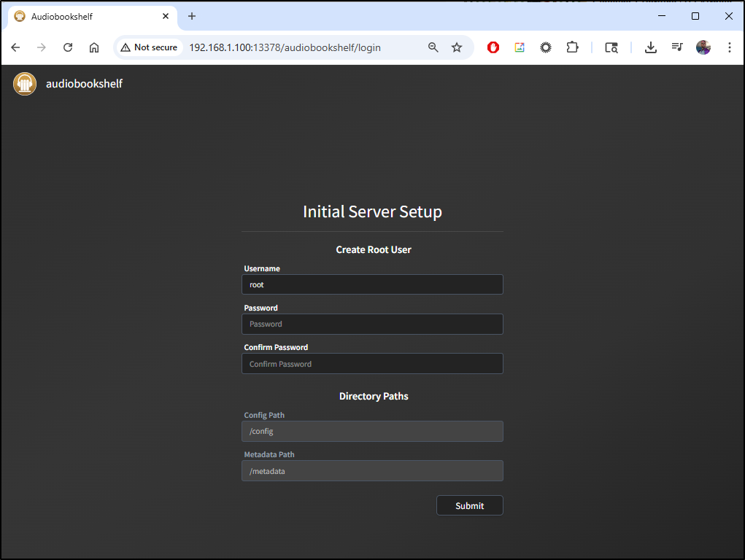Bookmark this page with the star icon
This screenshot has height=560, width=745.
457,47
